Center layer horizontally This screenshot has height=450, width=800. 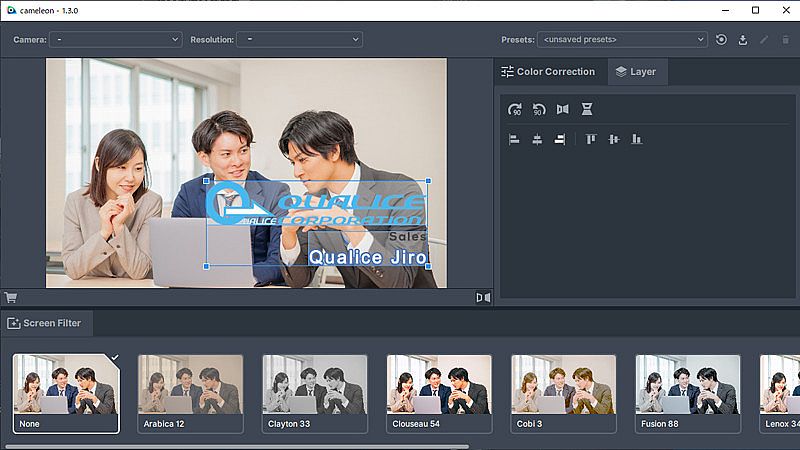coord(537,139)
